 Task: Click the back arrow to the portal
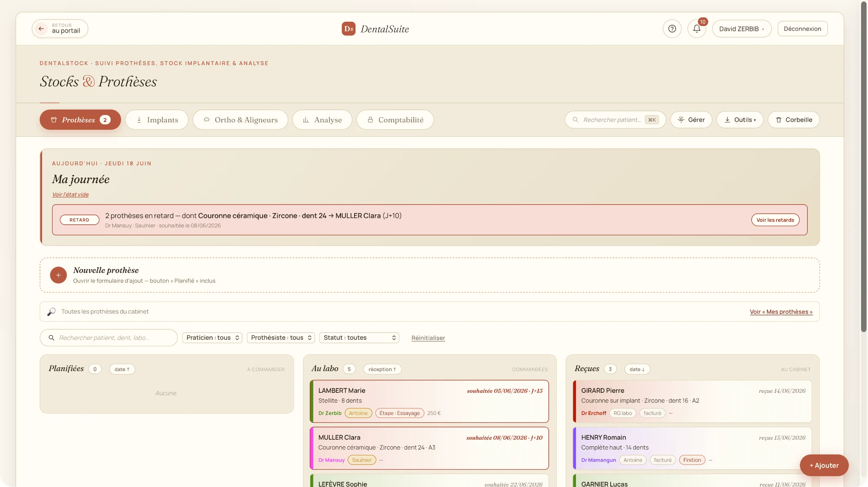(x=41, y=29)
